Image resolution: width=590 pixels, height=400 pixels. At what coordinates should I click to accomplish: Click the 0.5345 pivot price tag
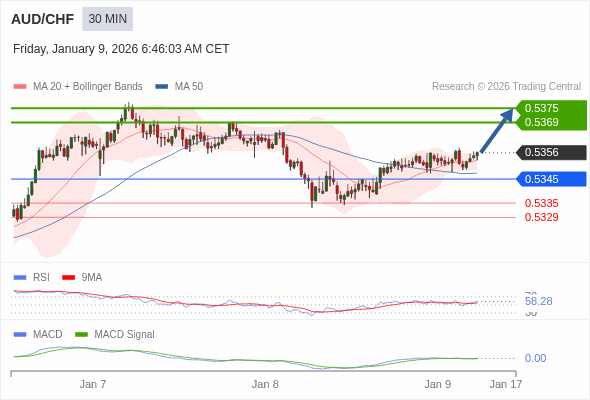tap(551, 179)
